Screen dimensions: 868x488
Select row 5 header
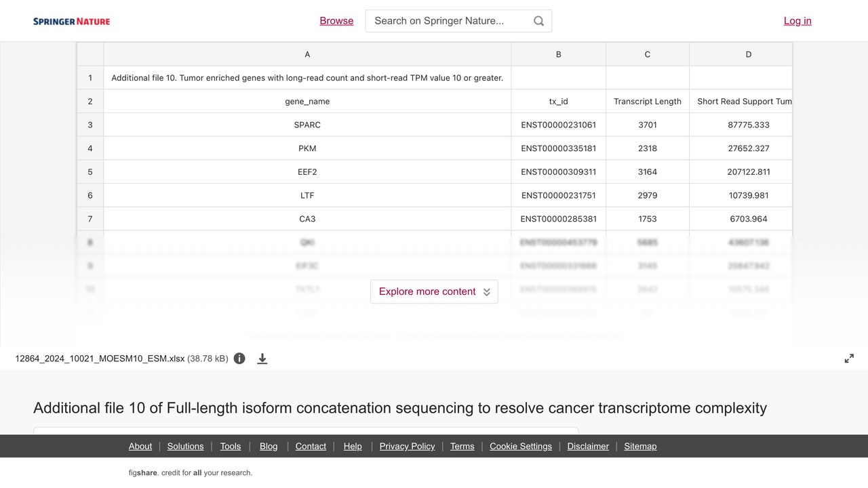pos(90,171)
